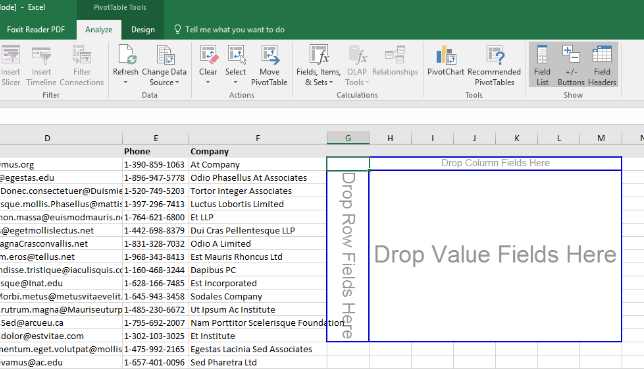This screenshot has height=369, width=644.
Task: Switch to the Analyze tab
Action: pos(99,30)
